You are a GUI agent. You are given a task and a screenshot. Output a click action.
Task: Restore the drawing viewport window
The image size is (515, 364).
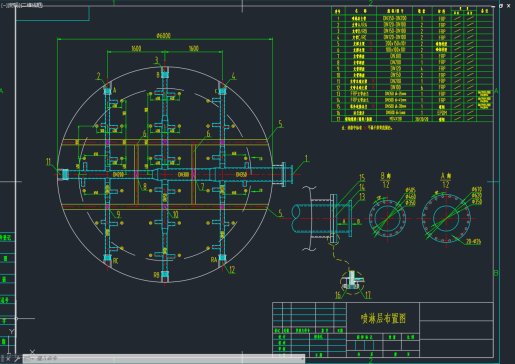[x=501, y=6]
